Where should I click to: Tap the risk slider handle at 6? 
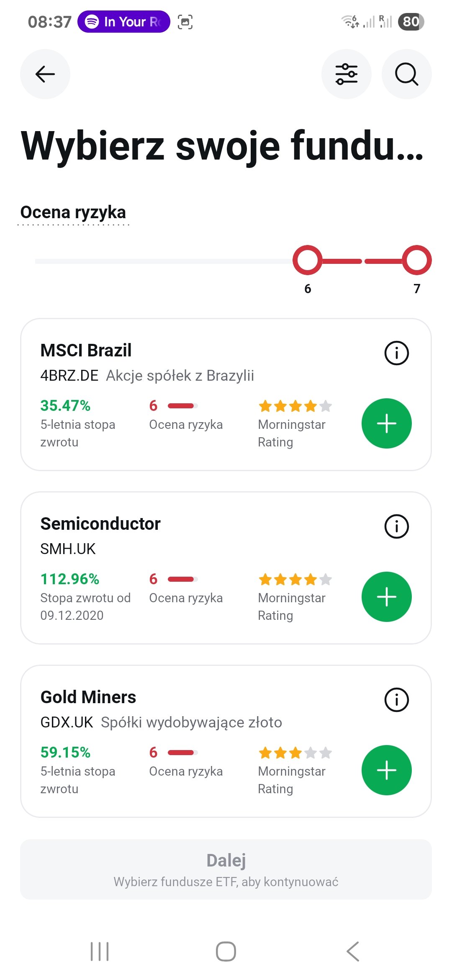(308, 260)
